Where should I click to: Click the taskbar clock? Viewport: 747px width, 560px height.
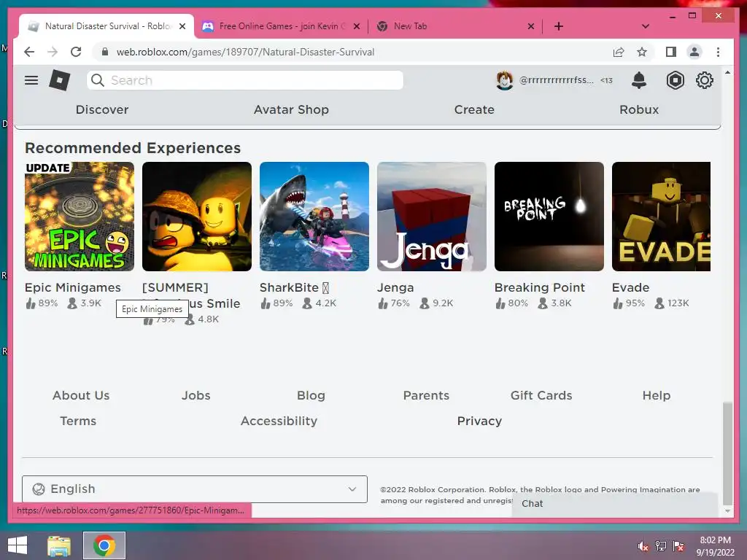[x=715, y=546]
